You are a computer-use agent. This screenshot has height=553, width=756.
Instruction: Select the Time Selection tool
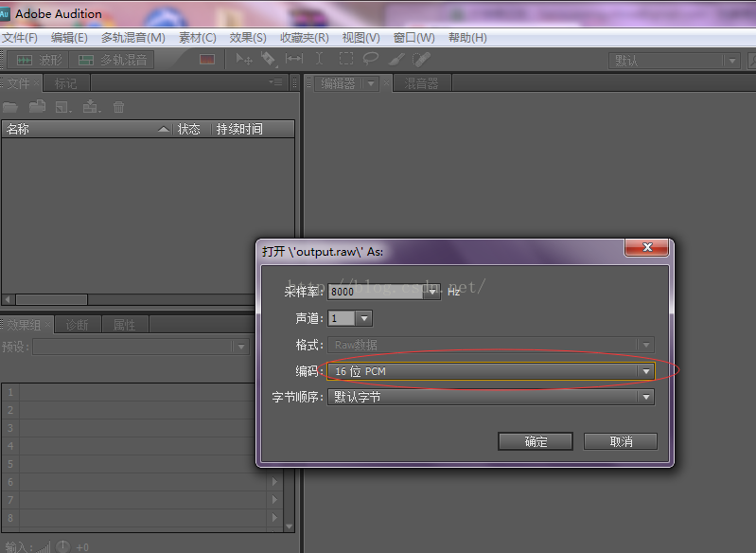(319, 59)
